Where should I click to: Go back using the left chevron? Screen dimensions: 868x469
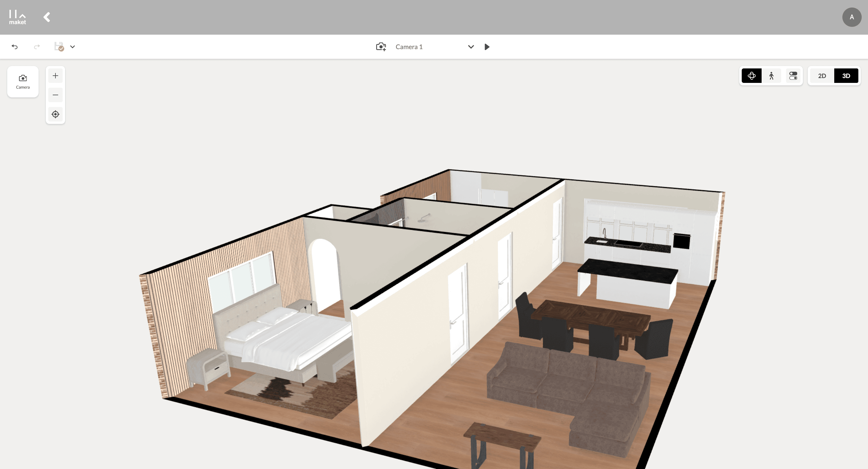coord(47,17)
